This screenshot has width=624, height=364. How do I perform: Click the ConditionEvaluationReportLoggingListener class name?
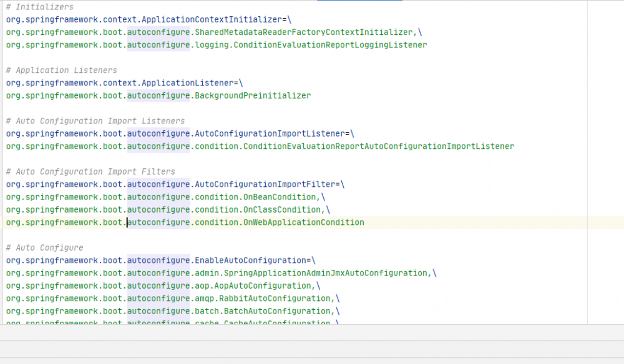pyautogui.click(x=331, y=45)
